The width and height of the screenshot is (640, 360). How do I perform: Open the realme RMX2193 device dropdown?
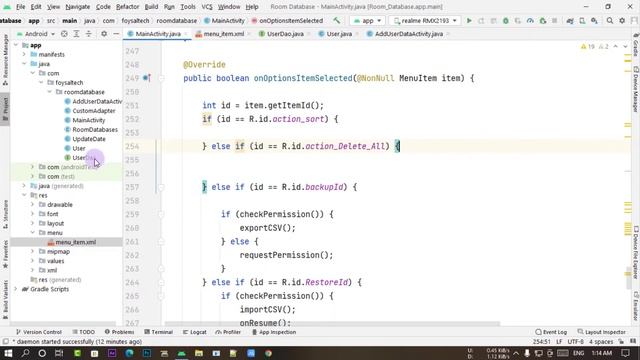[424, 20]
